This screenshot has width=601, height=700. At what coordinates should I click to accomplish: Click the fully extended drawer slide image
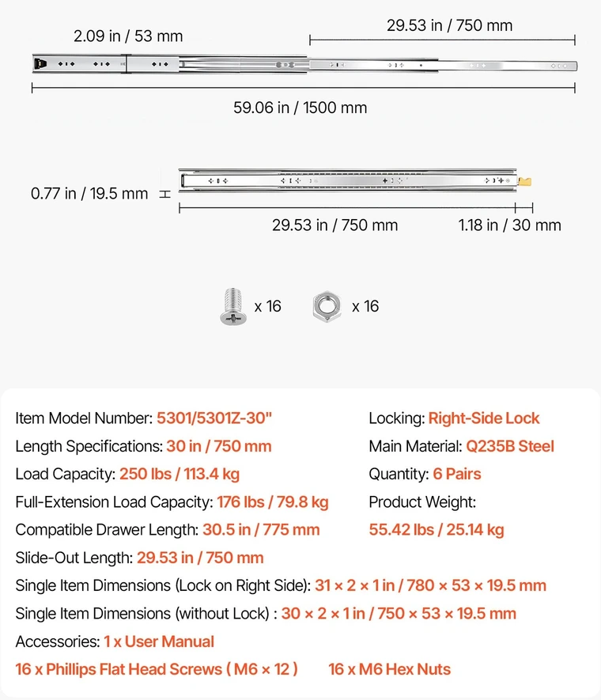tap(304, 64)
